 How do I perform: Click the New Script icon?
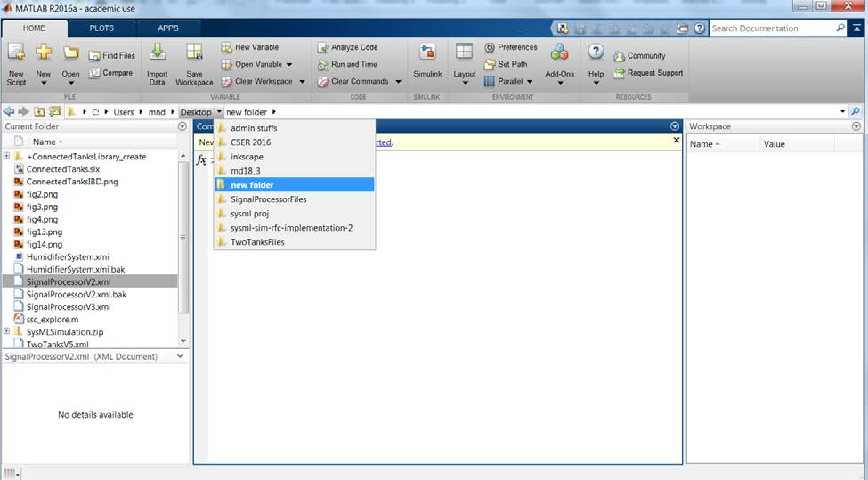(16, 54)
